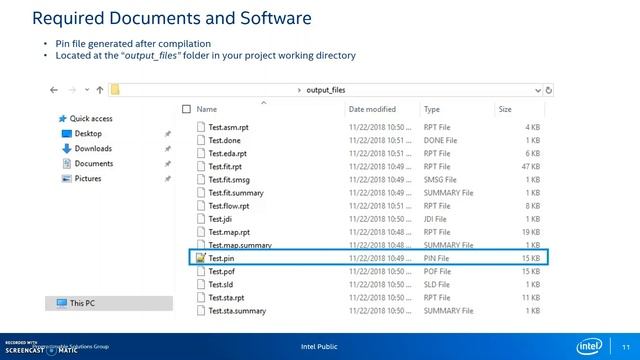640x360 pixels.
Task: Select the Test.pof file
Action: (222, 271)
